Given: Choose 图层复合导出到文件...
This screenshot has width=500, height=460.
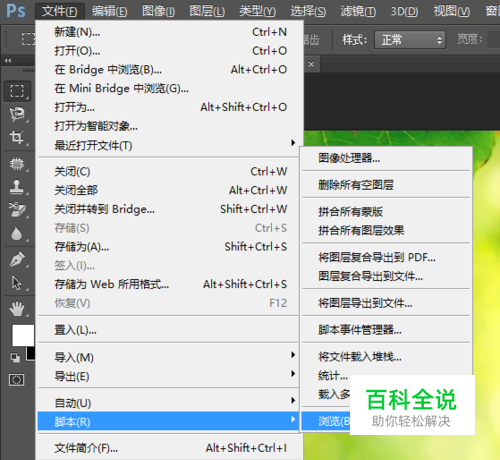Looking at the screenshot, I should click(386, 276).
